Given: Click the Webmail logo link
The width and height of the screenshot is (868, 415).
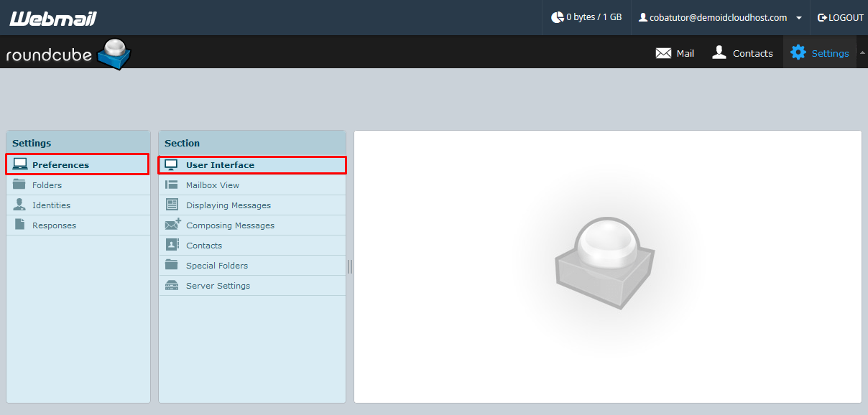Looking at the screenshot, I should (52, 17).
